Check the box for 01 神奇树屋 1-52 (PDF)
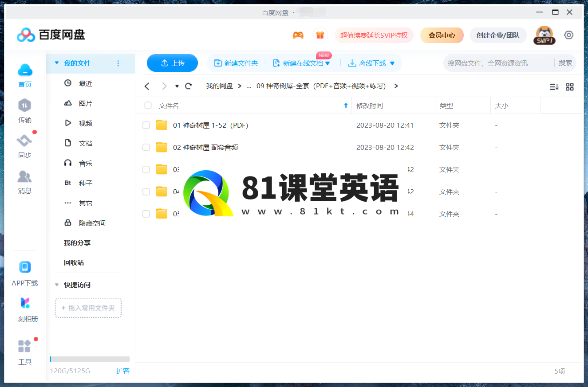This screenshot has height=387, width=588. [x=146, y=125]
